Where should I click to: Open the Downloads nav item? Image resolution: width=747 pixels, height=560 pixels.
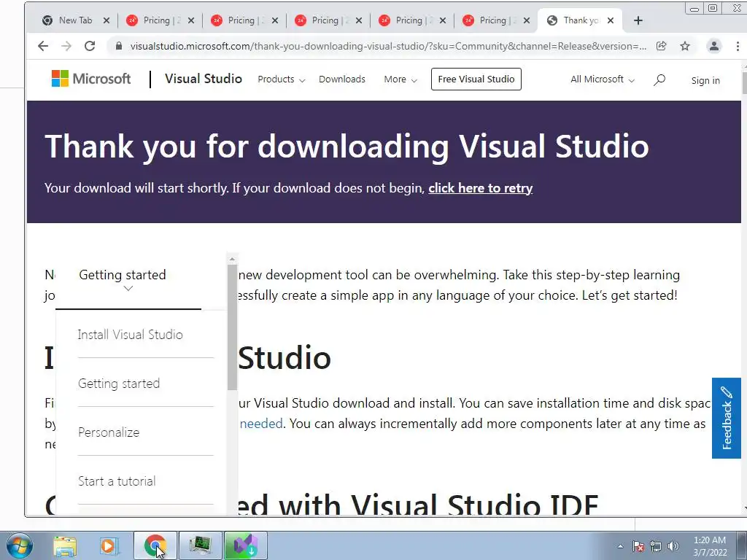click(x=342, y=79)
